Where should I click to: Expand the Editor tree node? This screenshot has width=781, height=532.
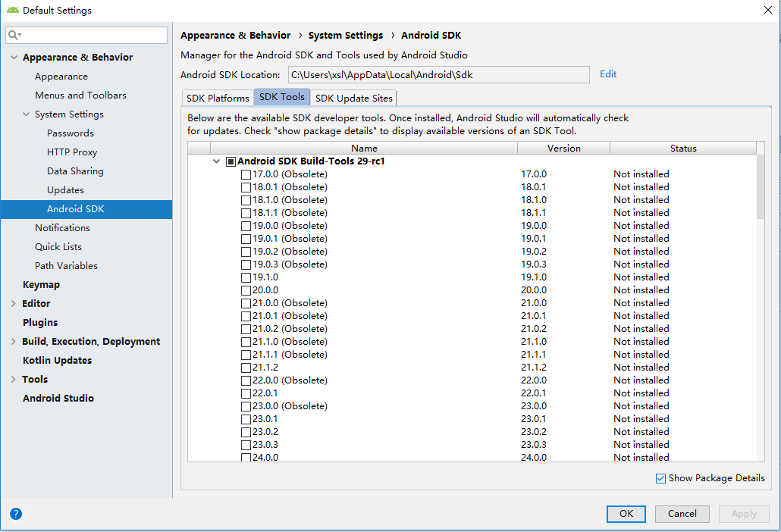pos(14,304)
